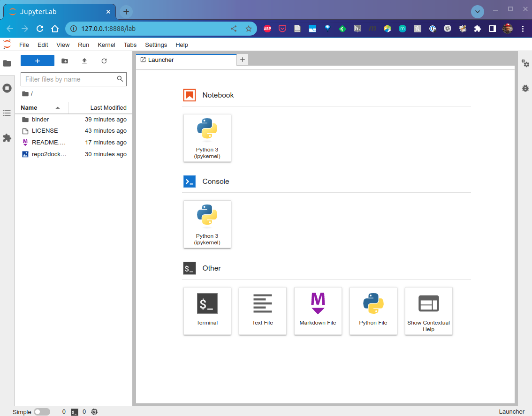
Task: Open the Debugger bug icon
Action: (525, 88)
